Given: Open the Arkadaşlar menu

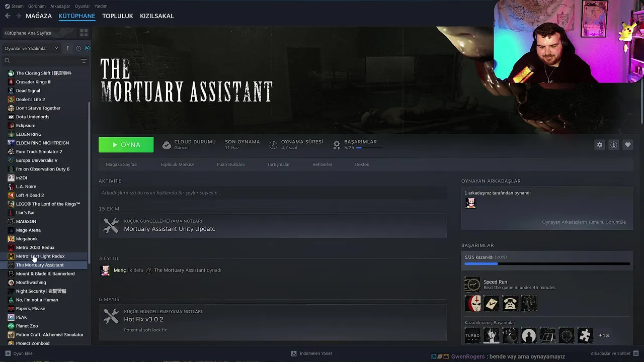Looking at the screenshot, I should tap(60, 6).
